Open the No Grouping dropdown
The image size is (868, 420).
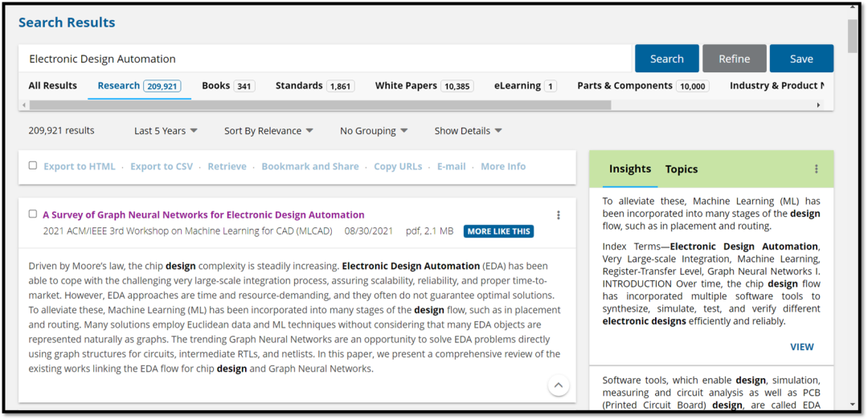point(374,131)
